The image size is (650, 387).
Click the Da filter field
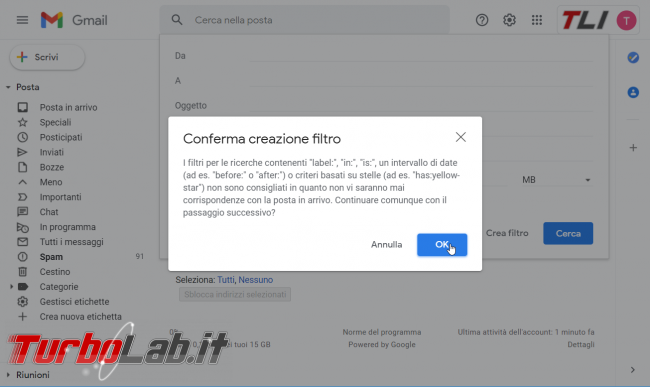pyautogui.click(x=420, y=56)
